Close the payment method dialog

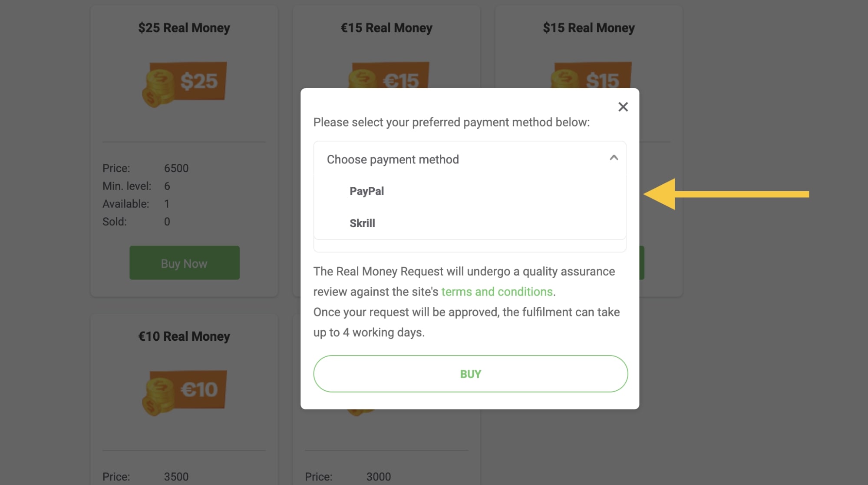click(x=623, y=106)
